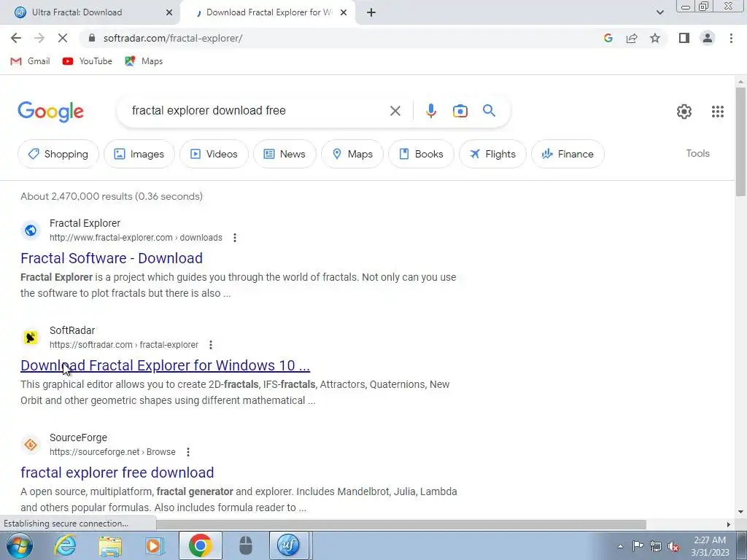Image resolution: width=747 pixels, height=560 pixels.
Task: Filter results by Books
Action: tap(421, 154)
